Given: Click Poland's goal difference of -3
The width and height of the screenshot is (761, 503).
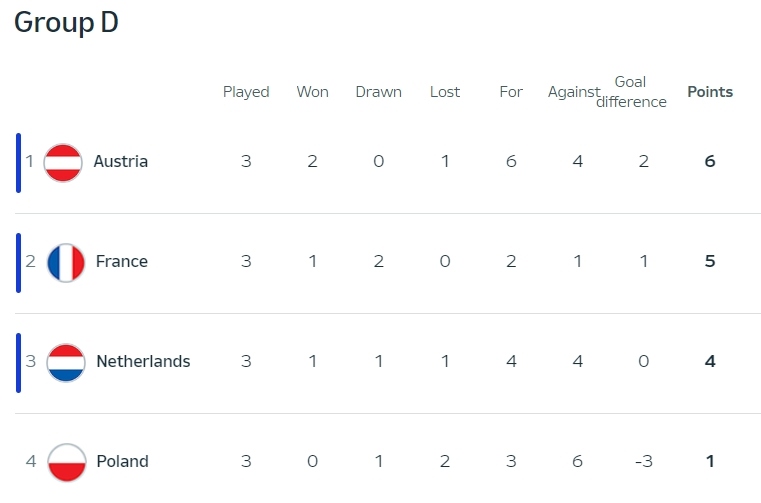Looking at the screenshot, I should [644, 461].
